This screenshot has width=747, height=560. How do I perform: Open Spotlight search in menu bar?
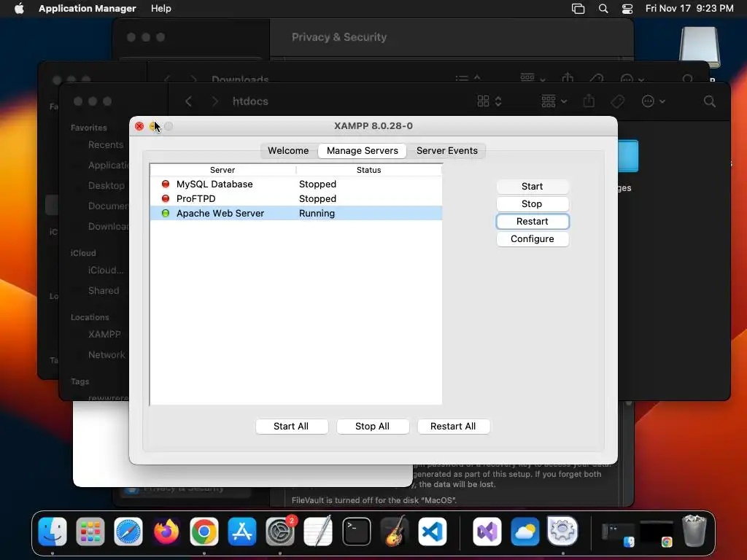[603, 9]
